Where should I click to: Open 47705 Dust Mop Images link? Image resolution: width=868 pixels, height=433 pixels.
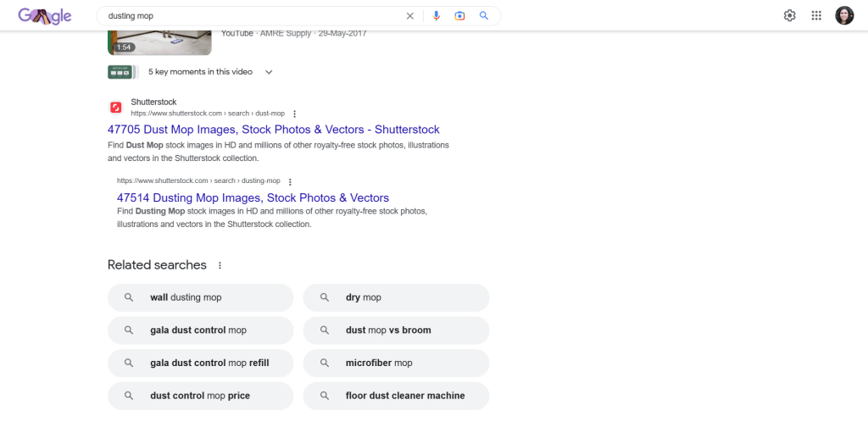point(273,130)
